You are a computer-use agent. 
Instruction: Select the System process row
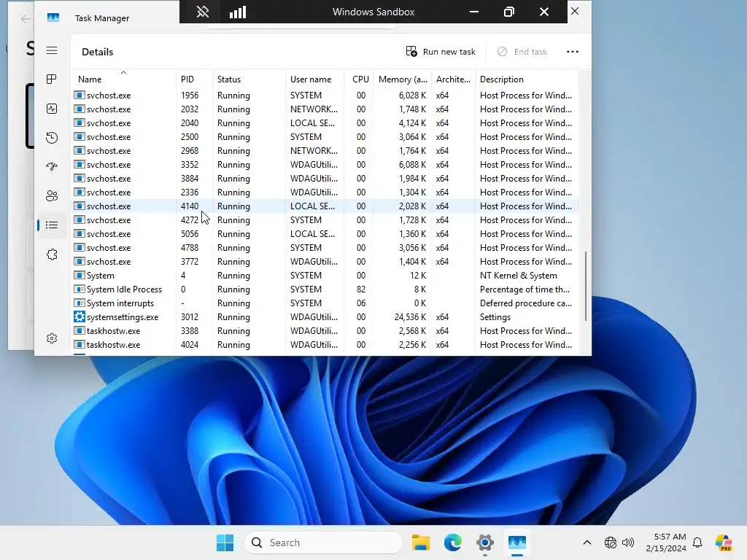[x=325, y=275]
